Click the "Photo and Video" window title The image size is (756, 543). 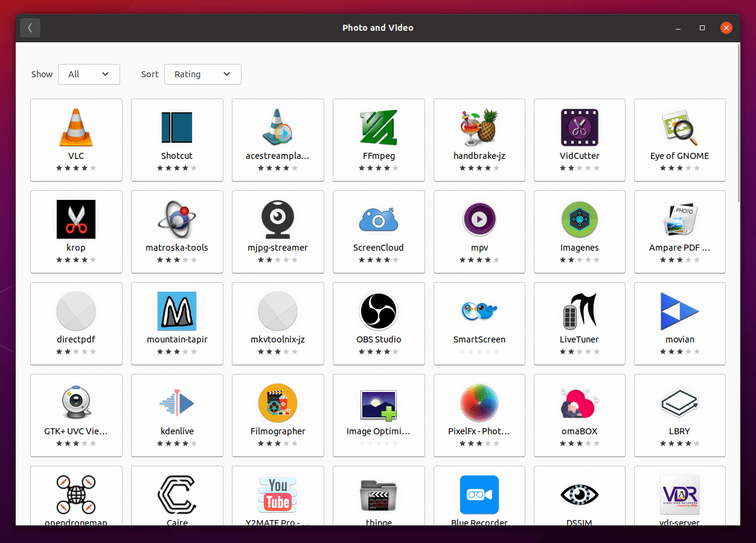click(x=378, y=28)
